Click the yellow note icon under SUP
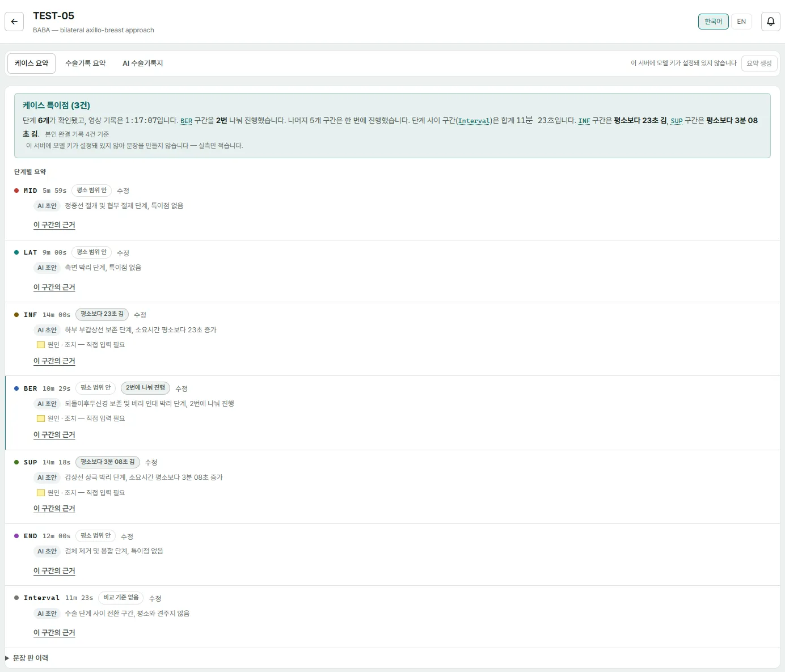The width and height of the screenshot is (785, 672). tap(41, 493)
